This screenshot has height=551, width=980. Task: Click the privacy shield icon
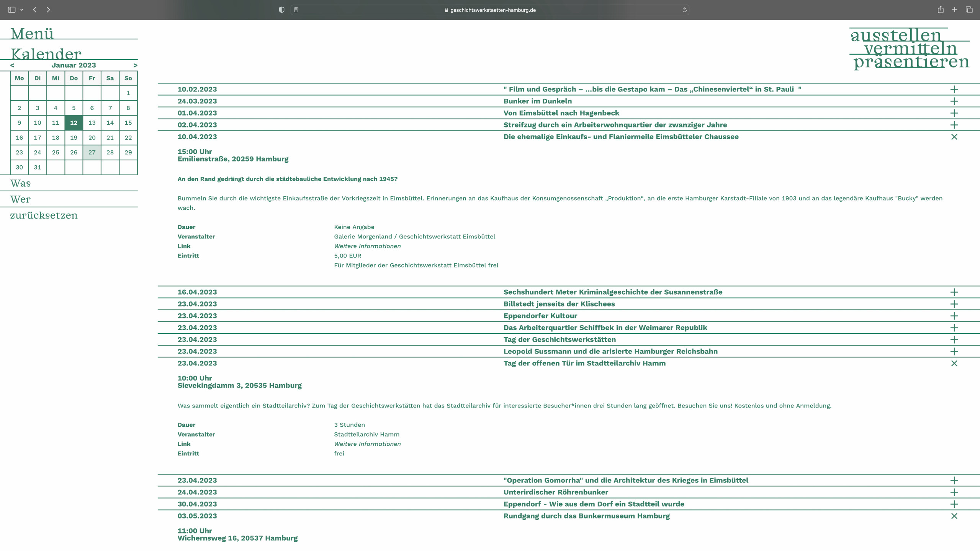point(281,10)
